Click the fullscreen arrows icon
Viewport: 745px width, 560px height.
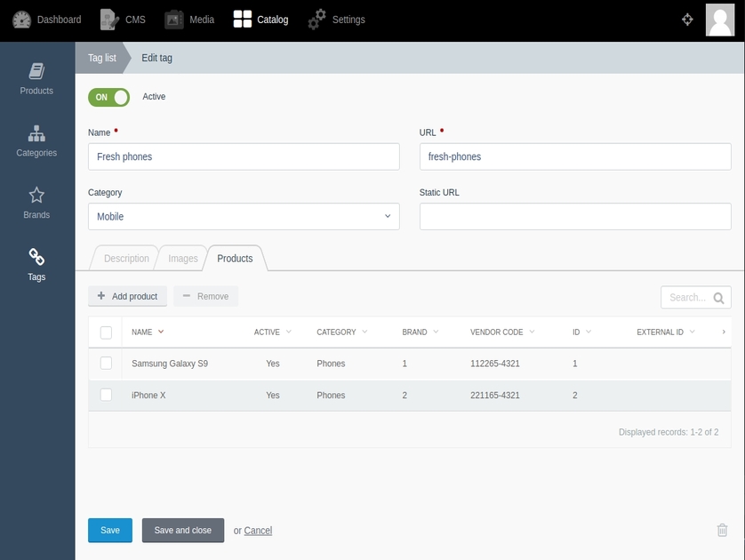point(687,20)
